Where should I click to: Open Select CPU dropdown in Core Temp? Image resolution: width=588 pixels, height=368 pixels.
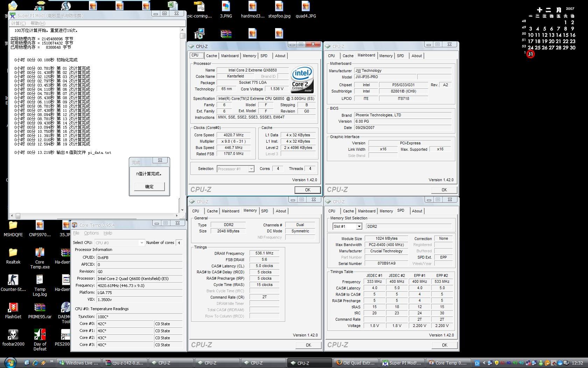141,243
